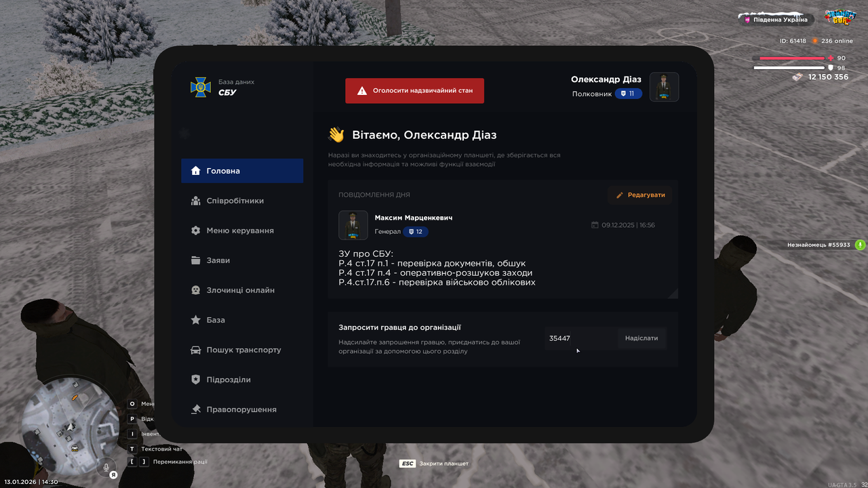868x488 pixels.
Task: Open the Головна home menu item
Action: [x=242, y=171]
